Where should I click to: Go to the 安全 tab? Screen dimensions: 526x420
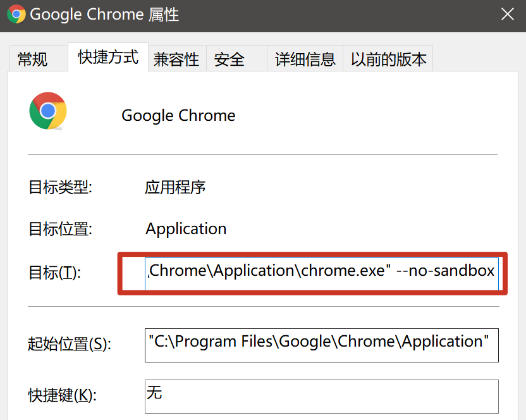click(236, 59)
